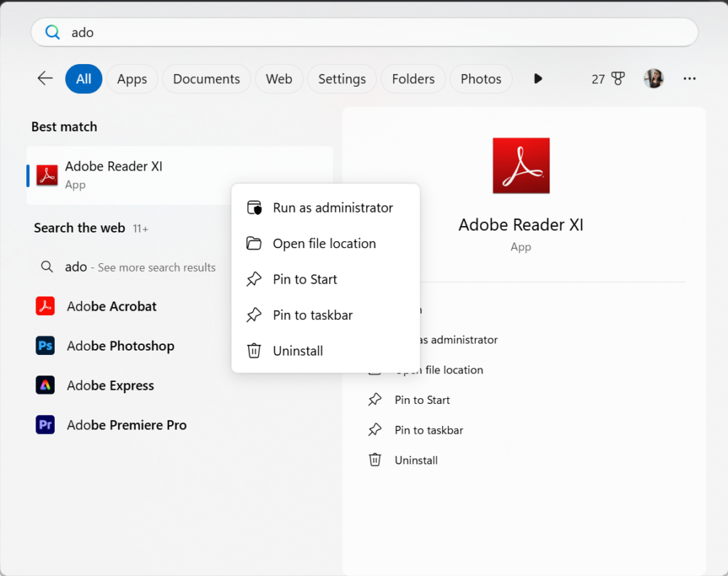This screenshot has height=576, width=728.
Task: Click 'file location' action in details pane
Action: 454,370
